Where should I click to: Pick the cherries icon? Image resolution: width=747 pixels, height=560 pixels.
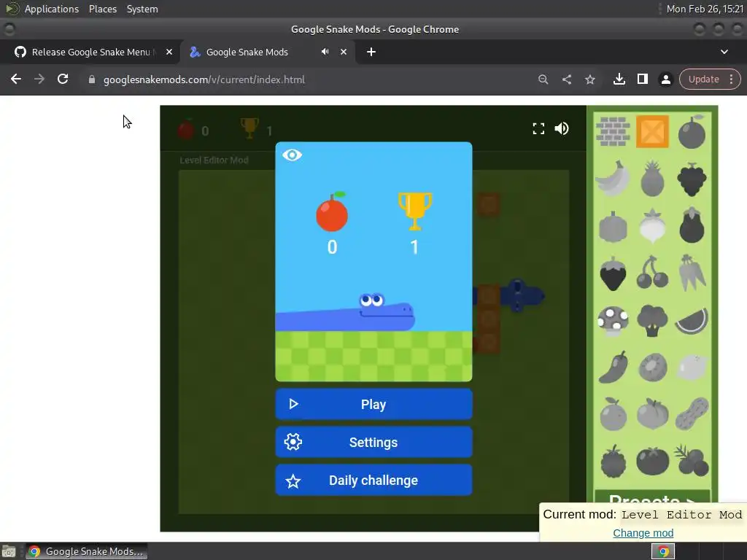point(652,273)
